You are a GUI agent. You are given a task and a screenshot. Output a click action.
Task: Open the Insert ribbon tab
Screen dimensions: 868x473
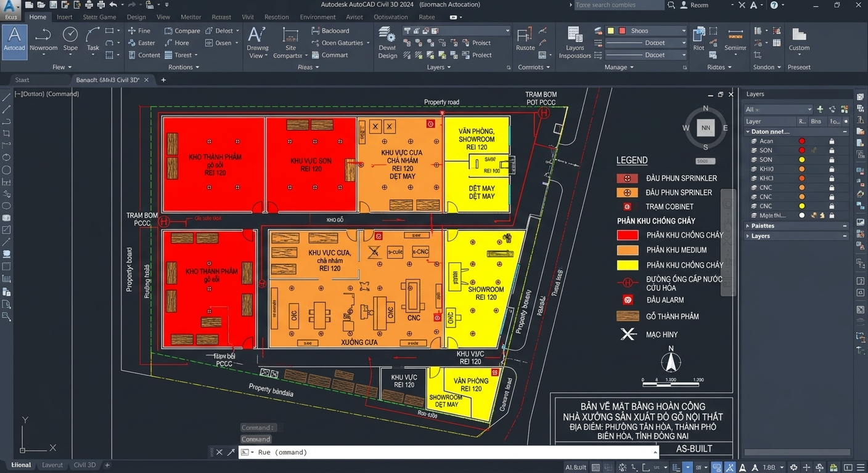pos(65,17)
